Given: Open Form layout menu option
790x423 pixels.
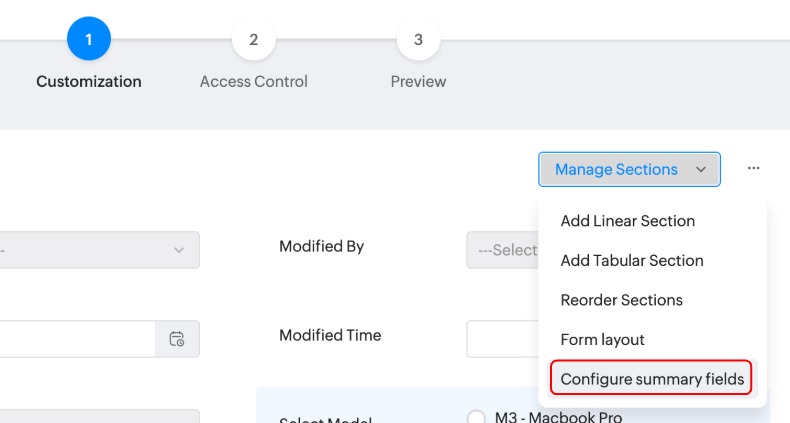Looking at the screenshot, I should [x=602, y=340].
